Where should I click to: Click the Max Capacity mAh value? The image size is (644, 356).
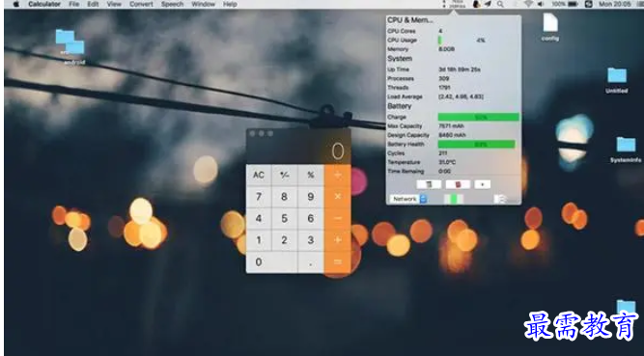[451, 126]
